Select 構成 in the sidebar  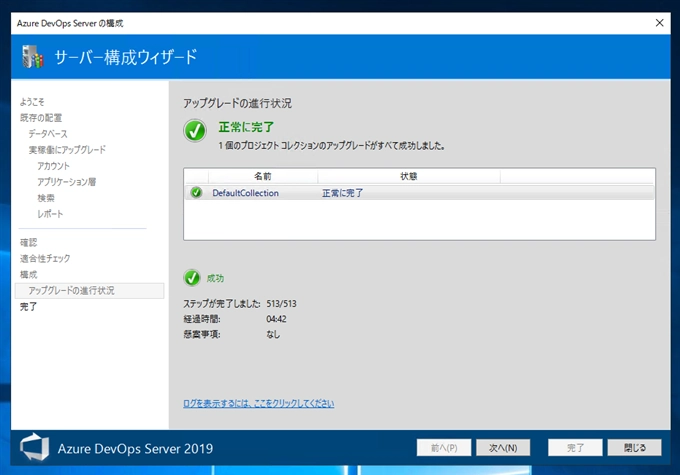point(29,275)
